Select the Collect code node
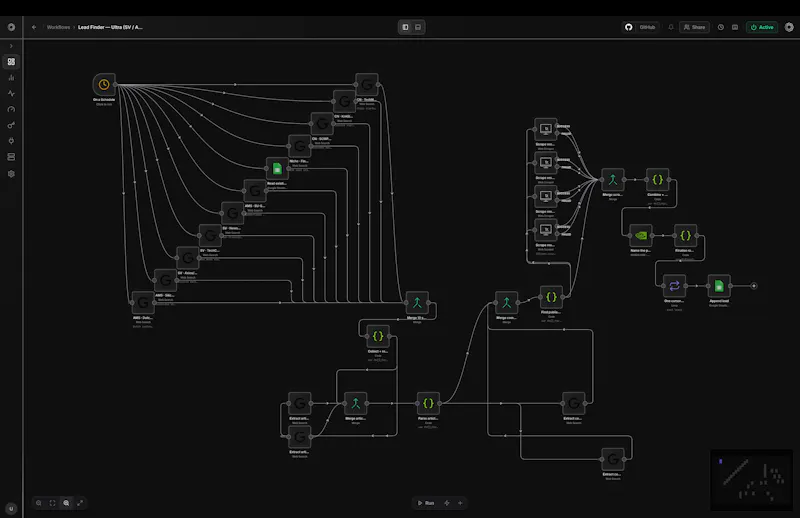 coord(378,336)
